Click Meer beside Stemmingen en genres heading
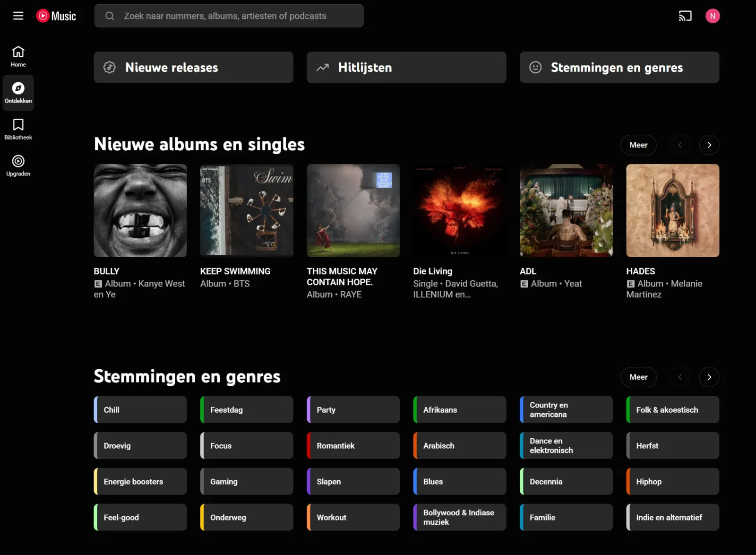Screen dimensions: 756x555 [638, 377]
